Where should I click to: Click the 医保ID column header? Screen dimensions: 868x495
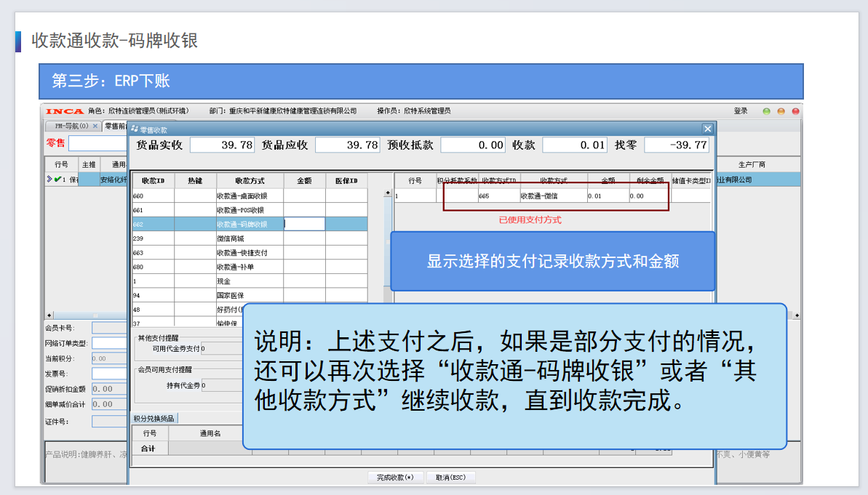(346, 181)
